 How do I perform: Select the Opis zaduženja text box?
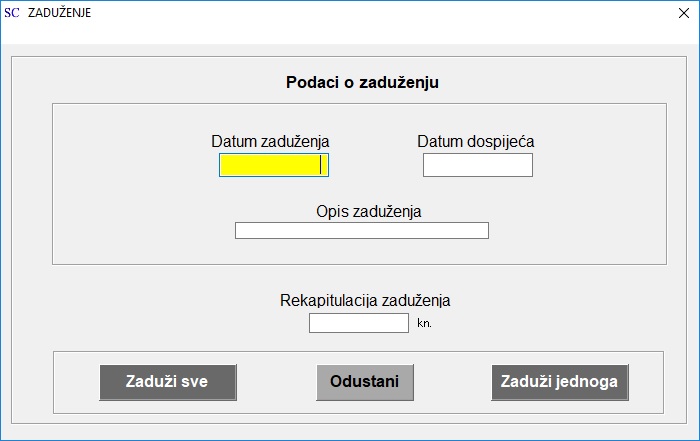[362, 230]
